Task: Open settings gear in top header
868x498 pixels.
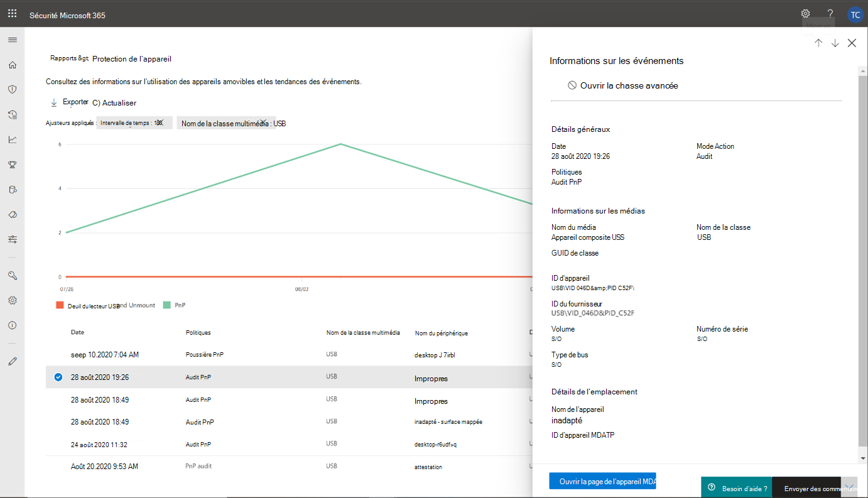Action: 805,13
